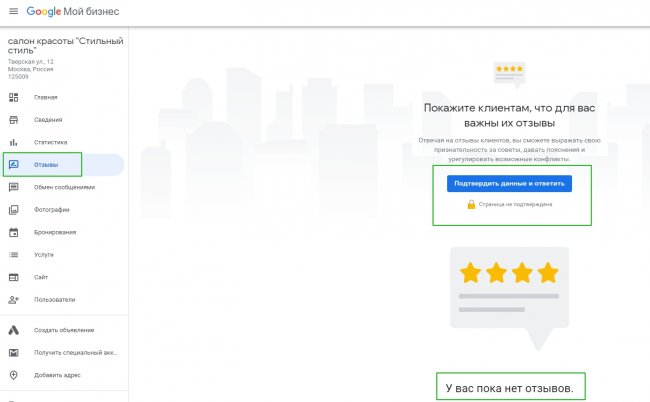Open the Отзывы menu item
The height and width of the screenshot is (402, 650).
pyautogui.click(x=46, y=164)
